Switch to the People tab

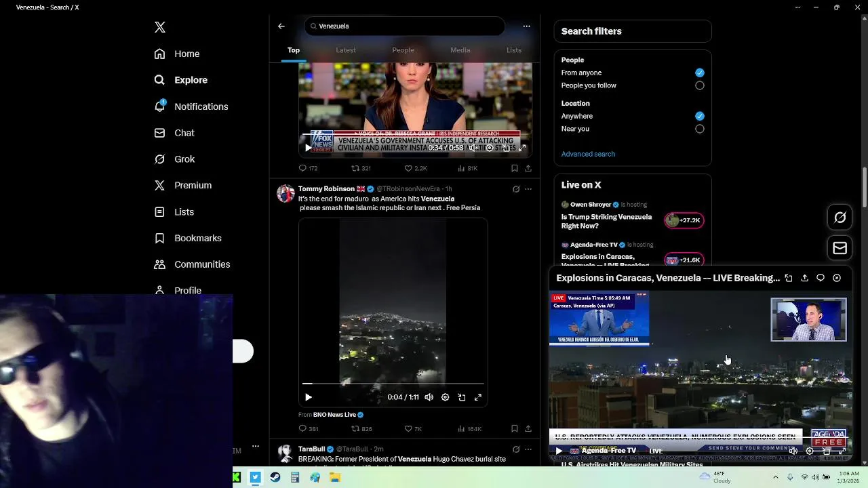tap(403, 50)
